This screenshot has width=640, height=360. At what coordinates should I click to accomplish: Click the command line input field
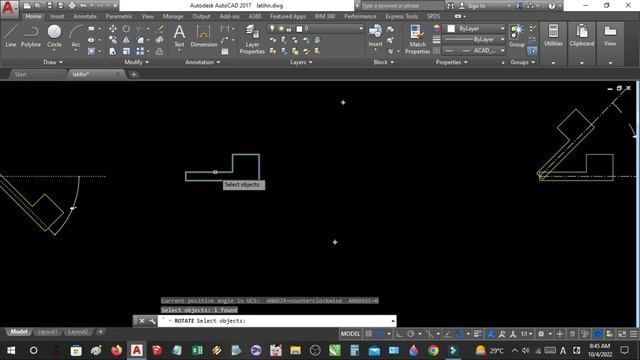point(278,321)
